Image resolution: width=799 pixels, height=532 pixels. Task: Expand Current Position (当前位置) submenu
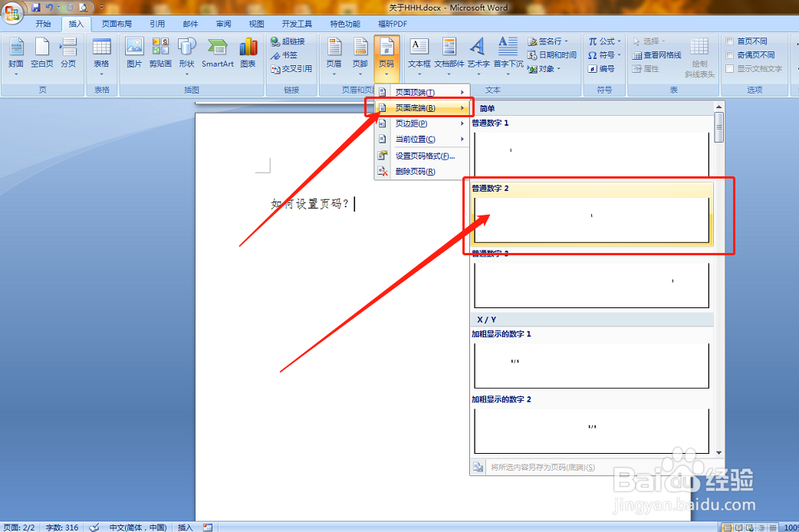point(422,139)
